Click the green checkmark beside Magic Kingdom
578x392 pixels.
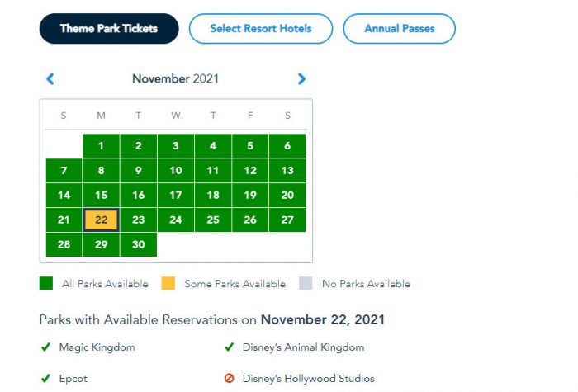45,347
